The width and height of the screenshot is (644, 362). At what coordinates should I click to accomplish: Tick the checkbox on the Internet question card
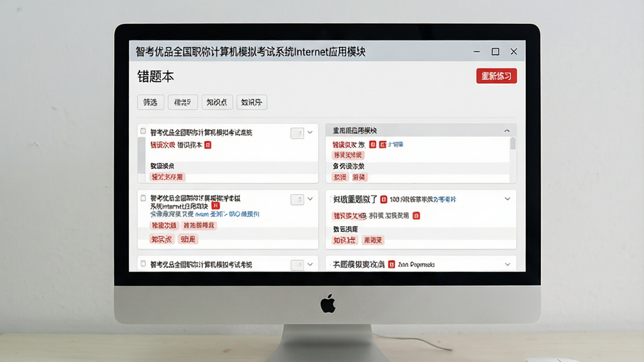click(143, 198)
